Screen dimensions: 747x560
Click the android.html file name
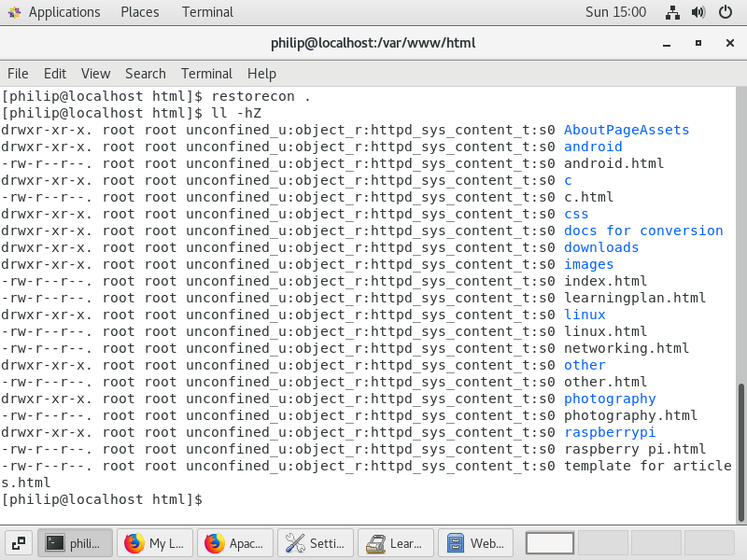point(613,163)
